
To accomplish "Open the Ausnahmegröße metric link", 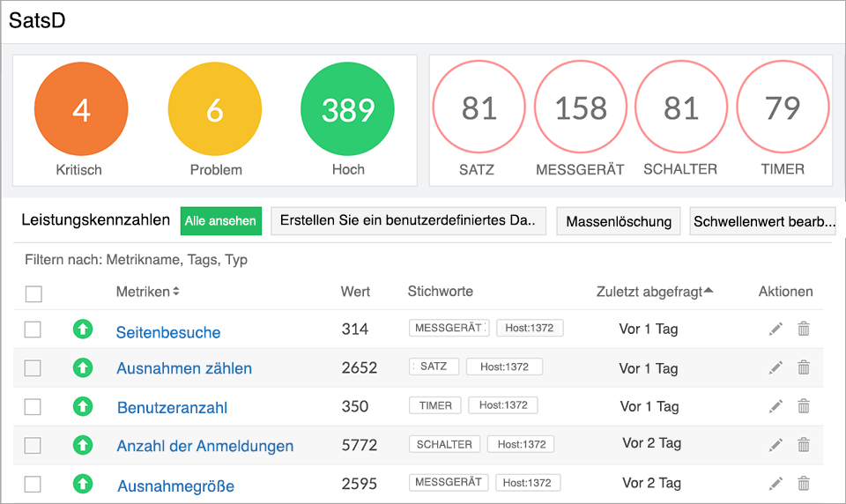I will coord(176,486).
